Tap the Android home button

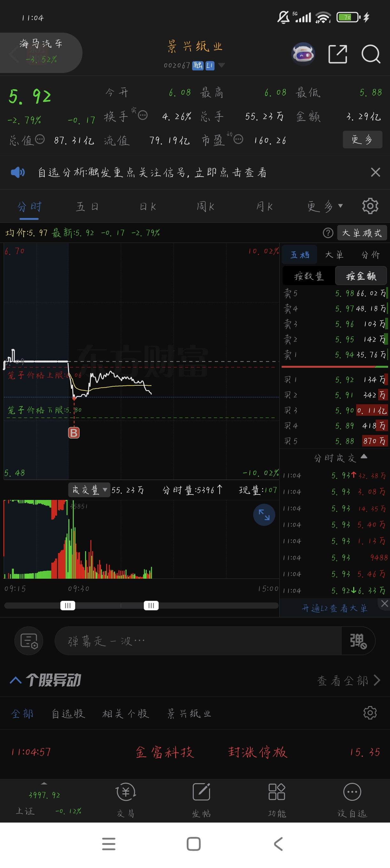pyautogui.click(x=193, y=844)
